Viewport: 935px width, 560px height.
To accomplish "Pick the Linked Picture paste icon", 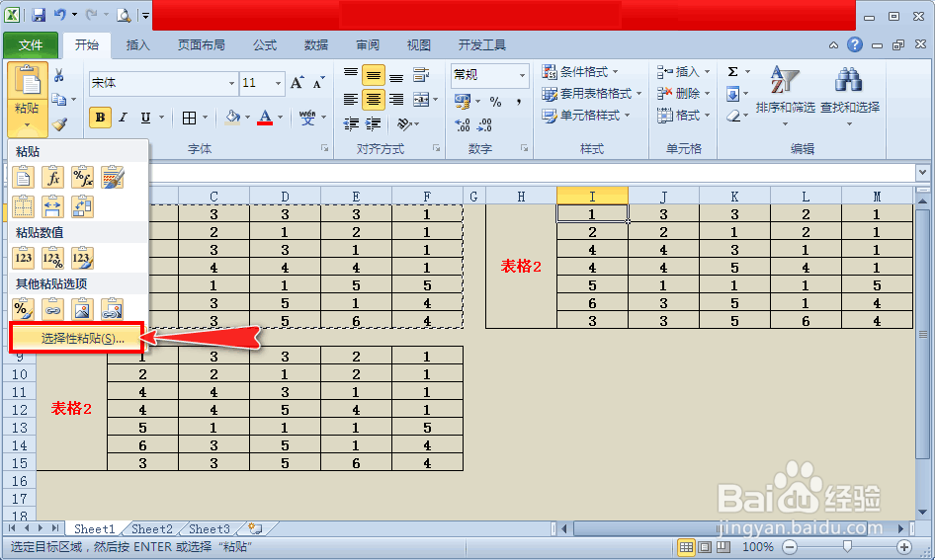I will [x=112, y=309].
